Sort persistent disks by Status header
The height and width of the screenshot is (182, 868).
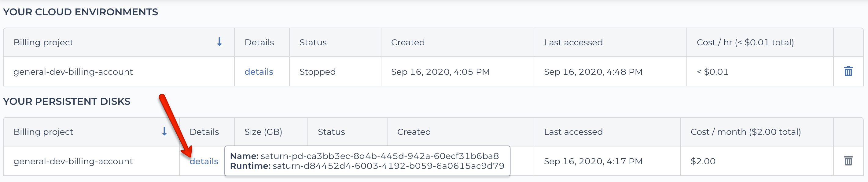pyautogui.click(x=331, y=132)
